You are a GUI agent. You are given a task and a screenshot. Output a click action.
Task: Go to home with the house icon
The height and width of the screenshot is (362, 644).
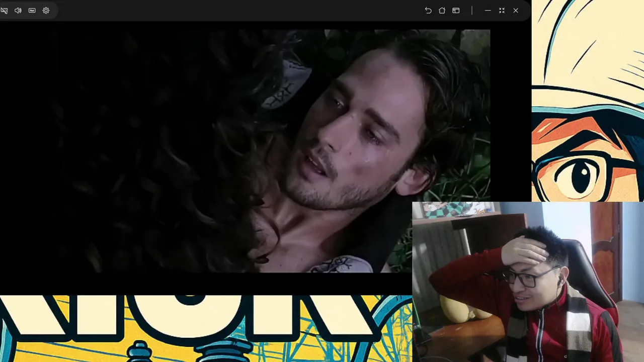click(442, 11)
